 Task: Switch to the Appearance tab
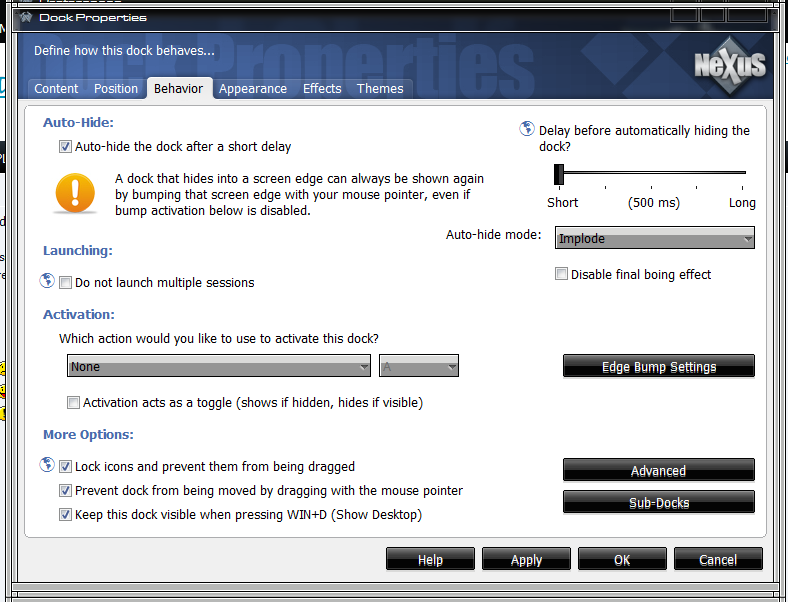click(253, 89)
